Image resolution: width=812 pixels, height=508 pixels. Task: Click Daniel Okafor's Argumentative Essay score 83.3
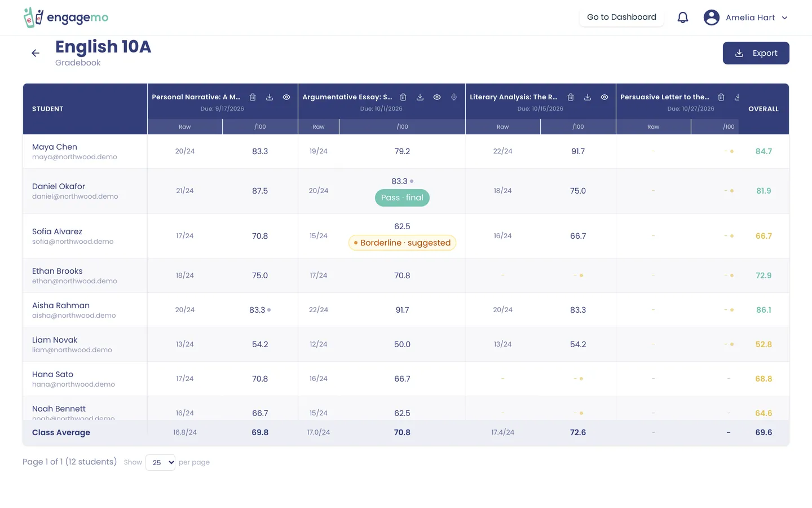click(x=399, y=181)
